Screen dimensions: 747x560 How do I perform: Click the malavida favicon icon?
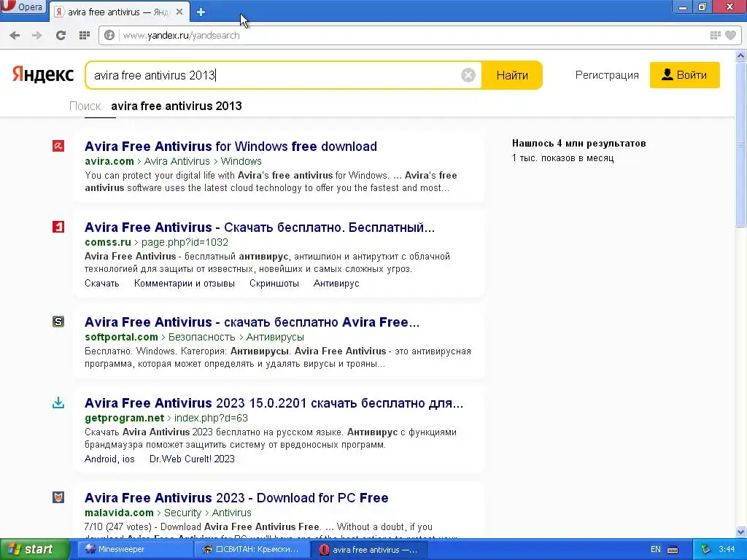click(58, 497)
